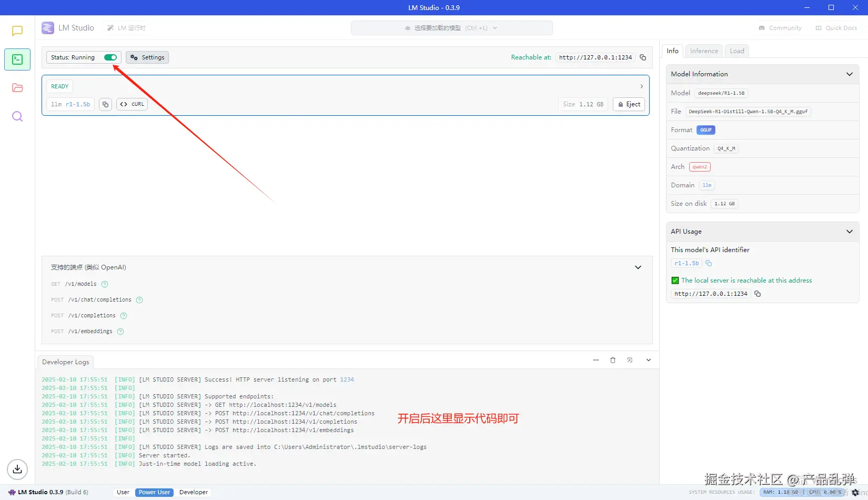Open My Models folder icon in sidebar
The image size is (868, 500).
coord(17,88)
